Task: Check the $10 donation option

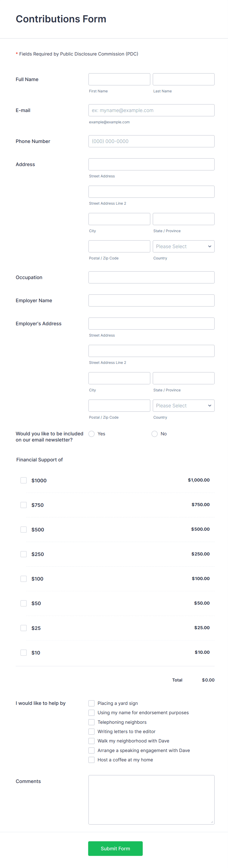Action: pos(24,652)
